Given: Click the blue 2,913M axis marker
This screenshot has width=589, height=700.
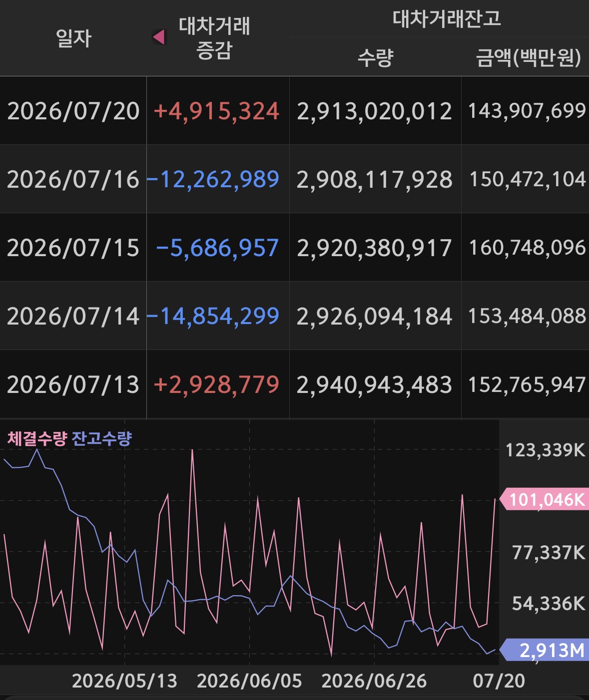Looking at the screenshot, I should pyautogui.click(x=544, y=650).
